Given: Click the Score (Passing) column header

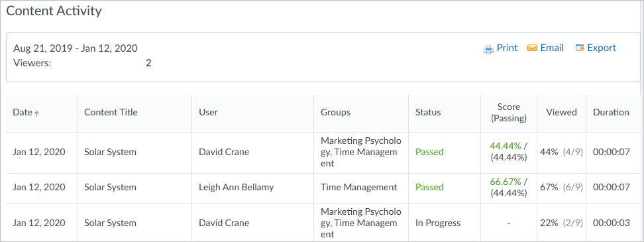Looking at the screenshot, I should tap(508, 113).
